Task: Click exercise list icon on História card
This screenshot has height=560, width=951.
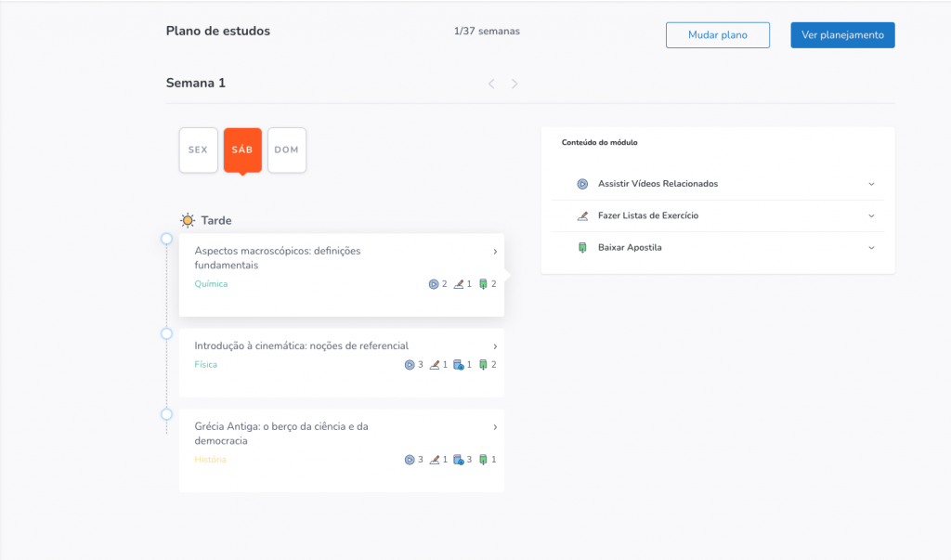Action: (x=435, y=460)
